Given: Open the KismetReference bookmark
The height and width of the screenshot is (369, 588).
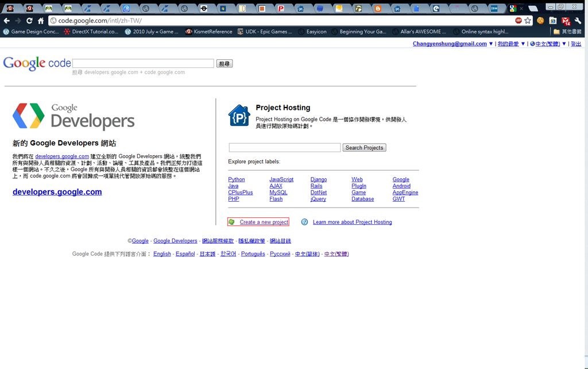Looking at the screenshot, I should click(209, 32).
